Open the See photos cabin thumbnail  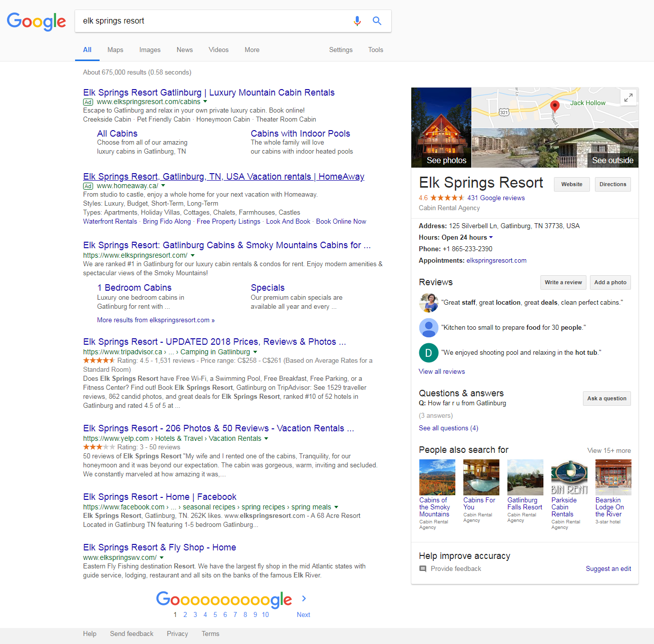click(441, 128)
